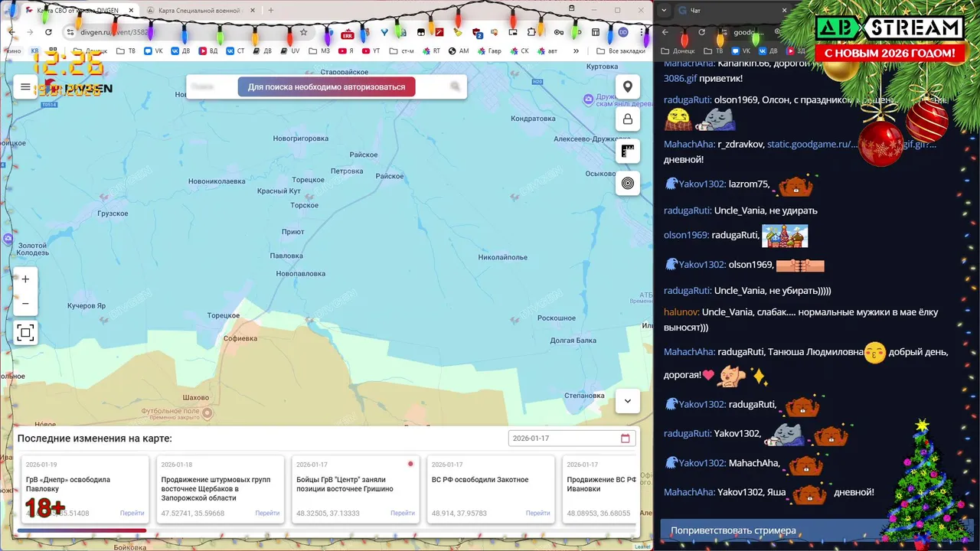The height and width of the screenshot is (551, 980).
Task: Click the horizontal scrollbar under change cards
Action: click(x=82, y=530)
